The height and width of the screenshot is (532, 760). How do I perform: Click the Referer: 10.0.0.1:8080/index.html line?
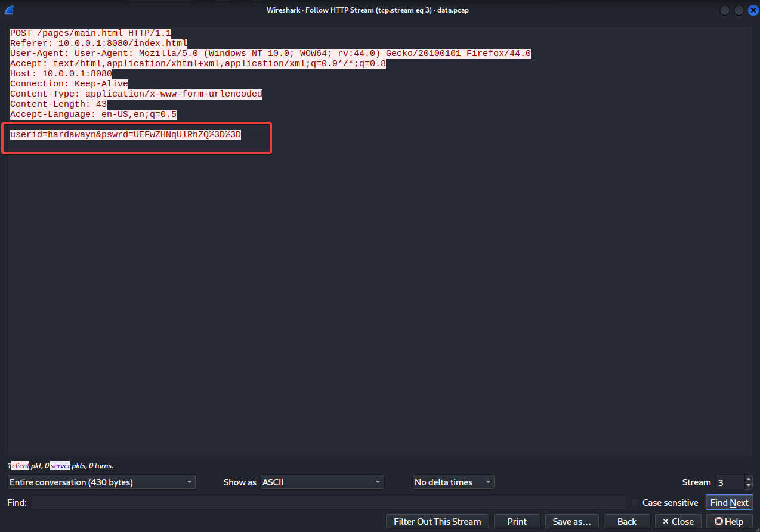pyautogui.click(x=99, y=44)
